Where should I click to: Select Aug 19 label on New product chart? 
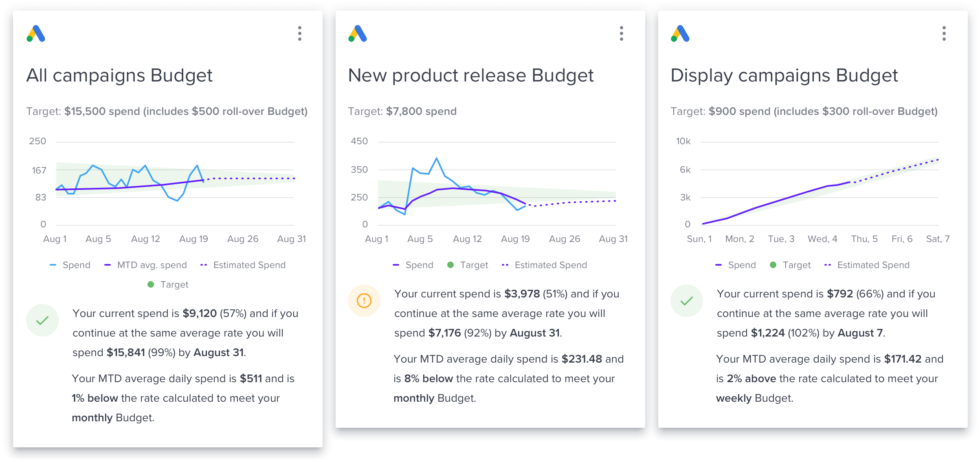click(515, 239)
